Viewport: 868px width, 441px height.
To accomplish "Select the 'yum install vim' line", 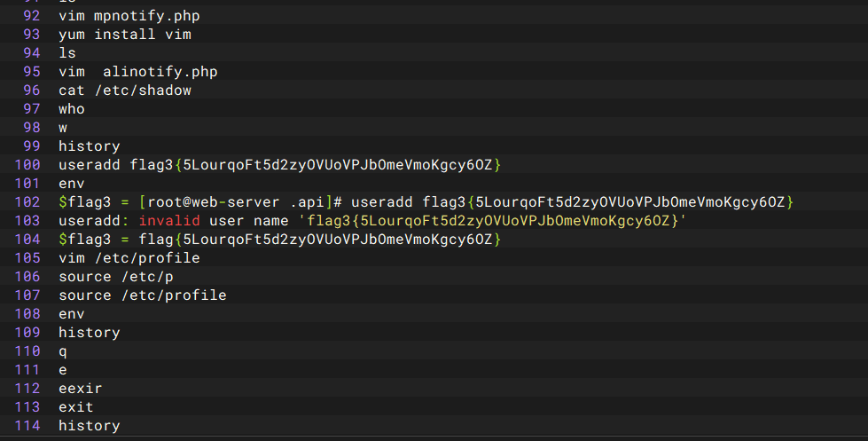I will pyautogui.click(x=124, y=35).
